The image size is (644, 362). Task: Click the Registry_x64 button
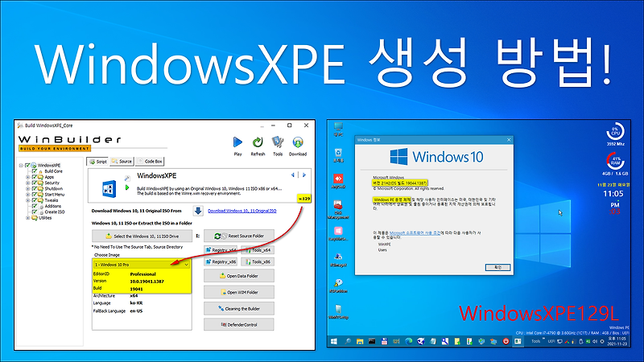pos(221,250)
